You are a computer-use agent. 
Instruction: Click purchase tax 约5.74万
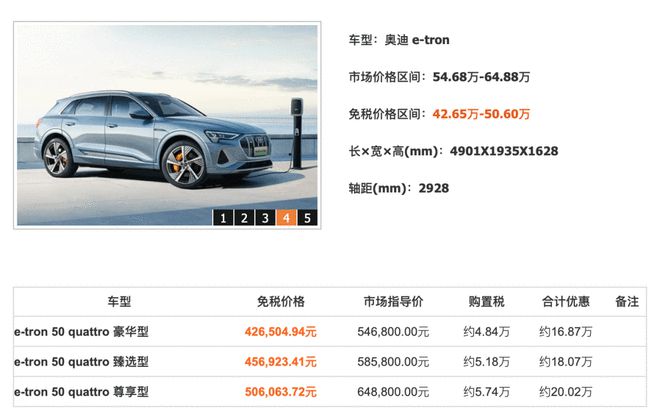click(x=487, y=392)
